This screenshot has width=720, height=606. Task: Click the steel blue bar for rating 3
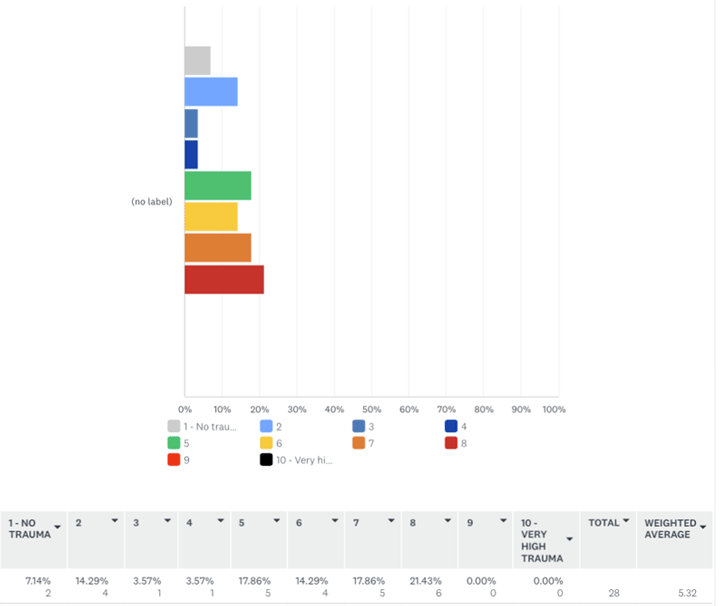tap(191, 123)
